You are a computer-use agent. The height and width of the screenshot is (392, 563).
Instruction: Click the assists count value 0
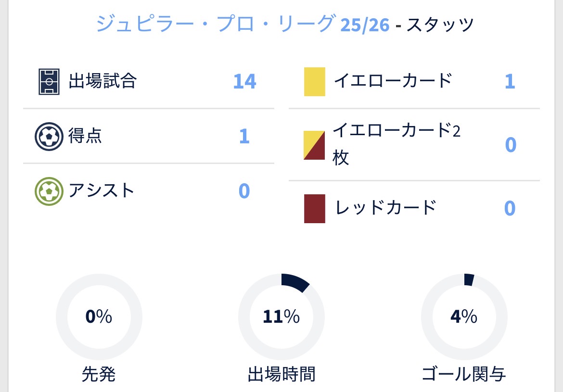(x=244, y=191)
